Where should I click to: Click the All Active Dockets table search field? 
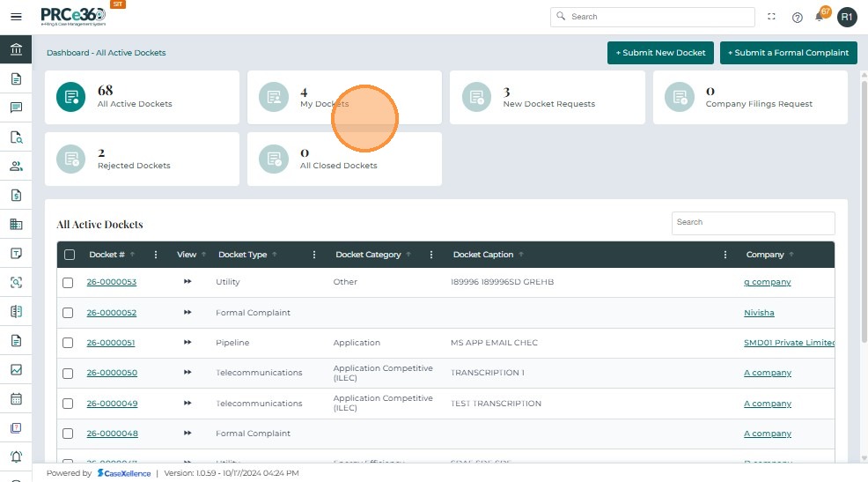point(753,223)
